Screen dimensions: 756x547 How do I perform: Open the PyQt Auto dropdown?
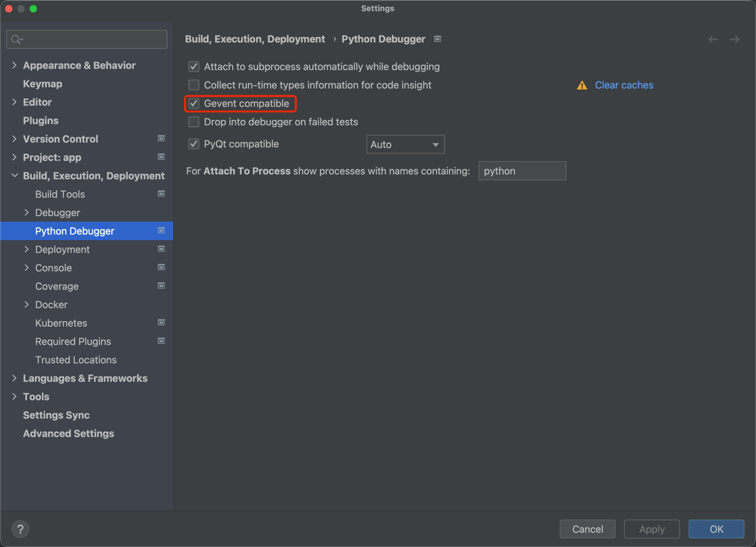405,144
